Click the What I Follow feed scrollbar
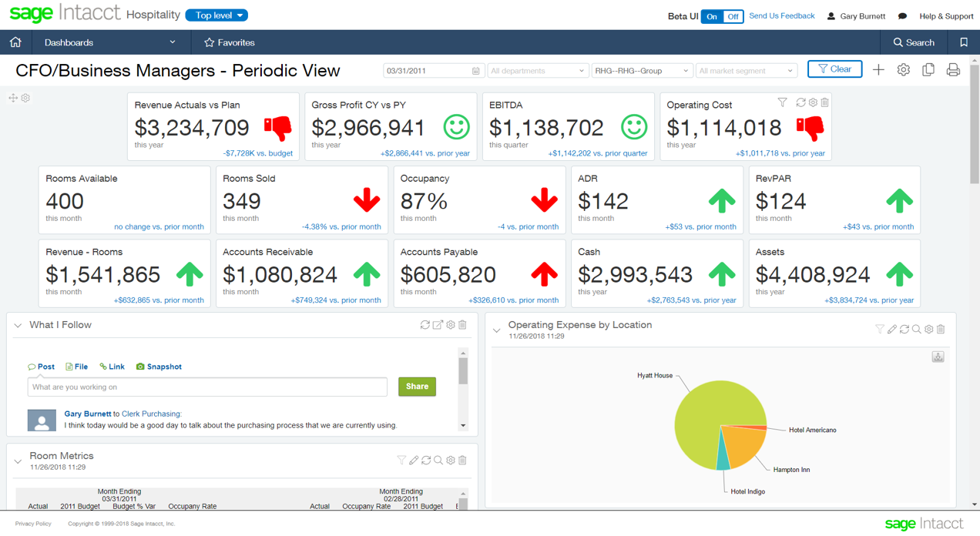Viewport: 980px width, 536px height. (463, 371)
